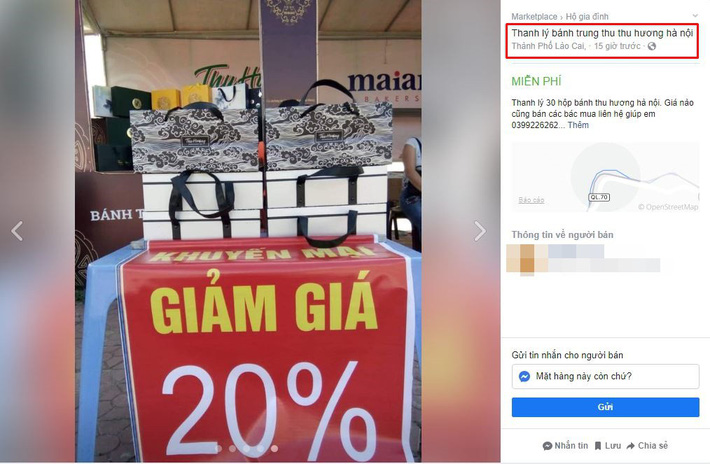Image resolution: width=710 pixels, height=464 pixels.
Task: Open the location map preview
Action: (x=605, y=177)
